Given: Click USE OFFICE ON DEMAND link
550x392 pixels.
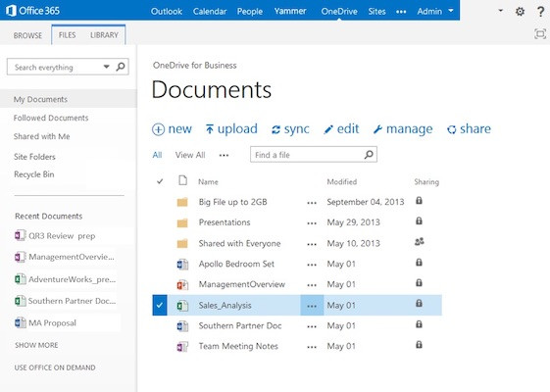Looking at the screenshot, I should coord(55,367).
